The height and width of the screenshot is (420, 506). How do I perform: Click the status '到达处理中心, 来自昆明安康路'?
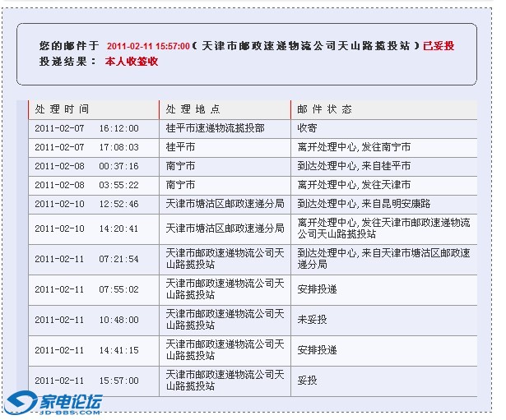[x=364, y=204]
